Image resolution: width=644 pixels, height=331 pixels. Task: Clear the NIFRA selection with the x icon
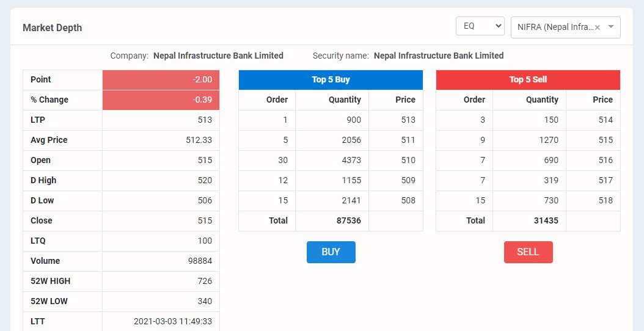coord(597,27)
